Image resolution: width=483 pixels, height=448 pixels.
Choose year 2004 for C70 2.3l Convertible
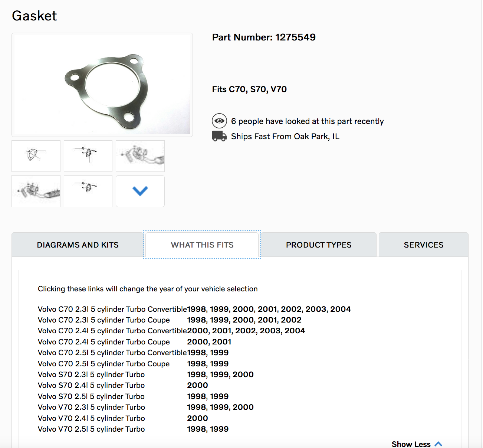pyautogui.click(x=341, y=309)
